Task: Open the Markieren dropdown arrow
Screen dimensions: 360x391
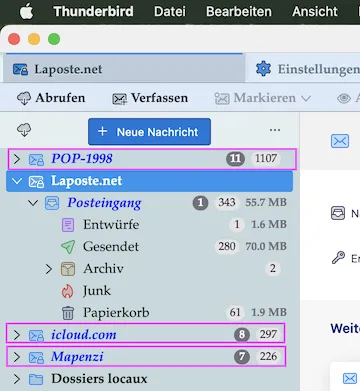Action: pyautogui.click(x=306, y=98)
